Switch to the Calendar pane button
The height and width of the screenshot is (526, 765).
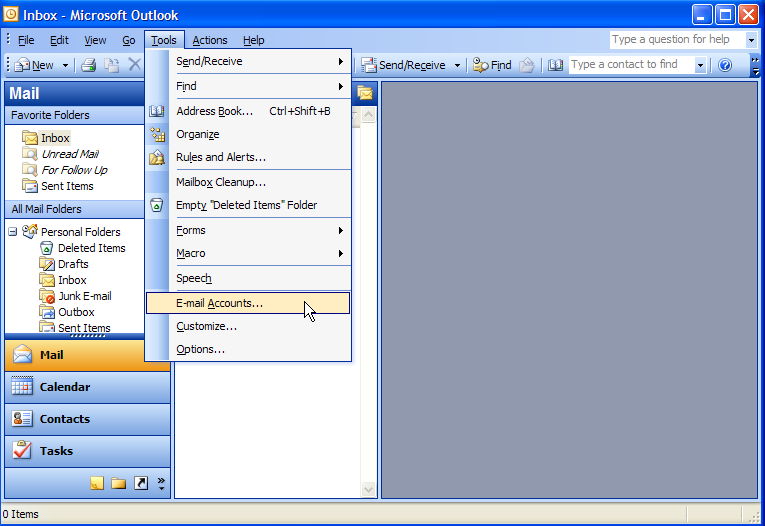(87, 387)
